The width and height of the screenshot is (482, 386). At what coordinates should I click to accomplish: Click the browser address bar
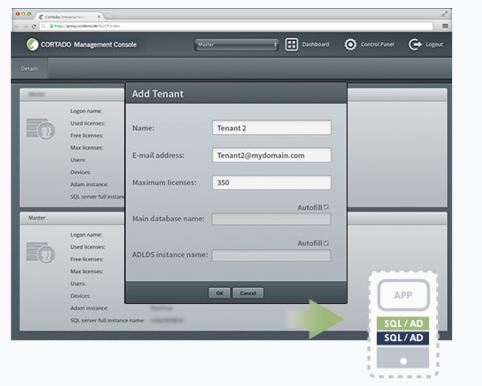(x=236, y=26)
